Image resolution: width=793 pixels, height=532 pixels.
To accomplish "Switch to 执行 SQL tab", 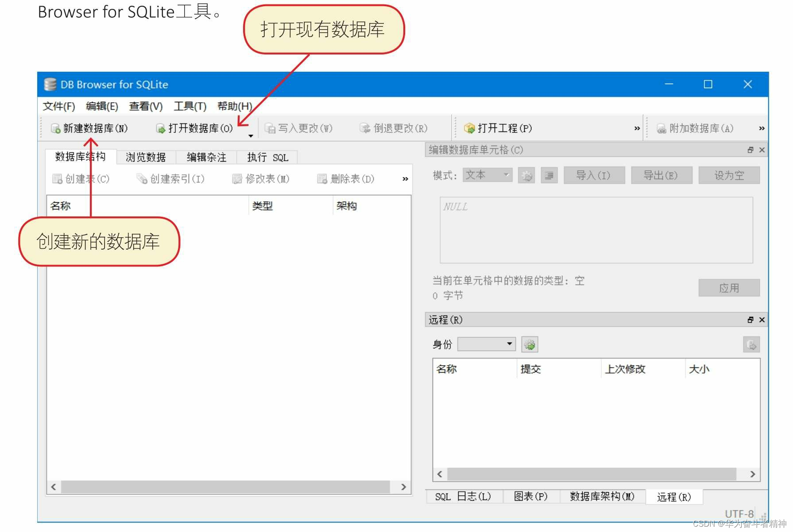I will (x=267, y=157).
